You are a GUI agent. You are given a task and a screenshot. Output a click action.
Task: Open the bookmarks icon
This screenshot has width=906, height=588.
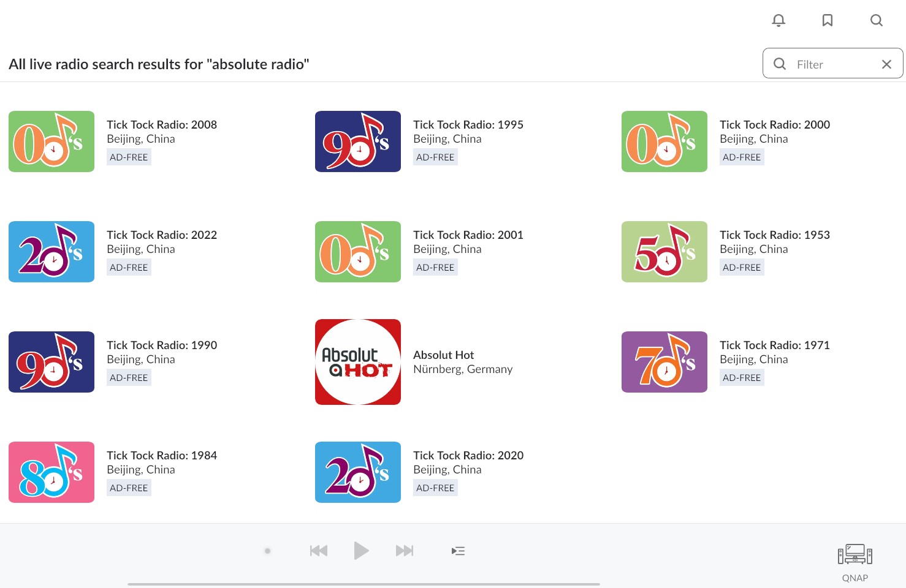828,21
